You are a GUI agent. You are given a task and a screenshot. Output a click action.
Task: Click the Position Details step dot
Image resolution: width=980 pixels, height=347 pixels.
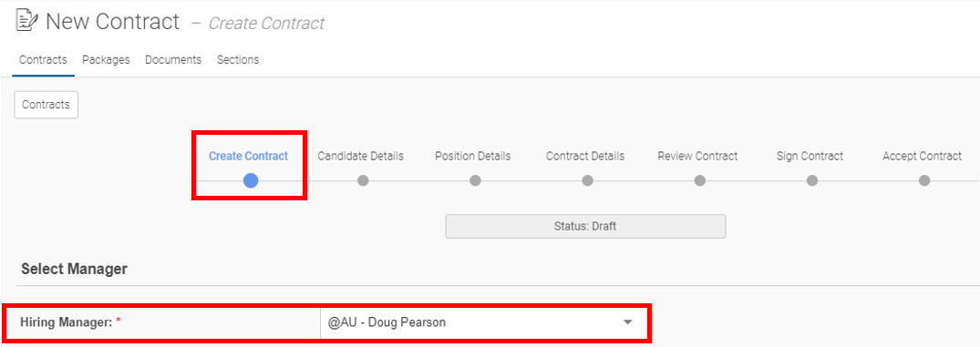coord(475,180)
